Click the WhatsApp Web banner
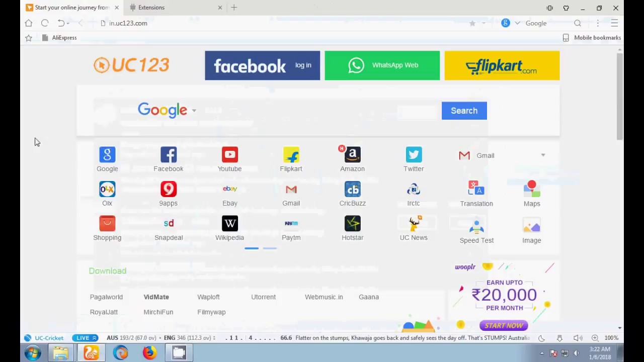 tap(382, 65)
